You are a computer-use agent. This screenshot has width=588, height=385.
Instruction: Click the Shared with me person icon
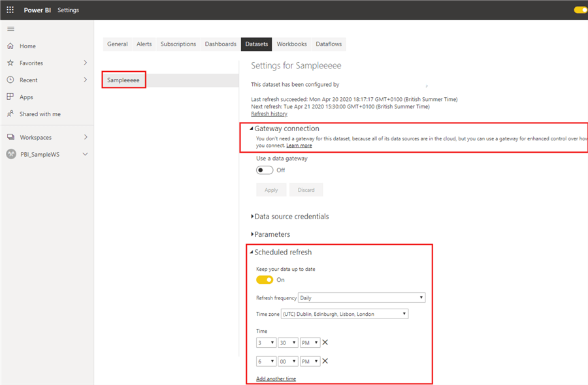pos(10,114)
